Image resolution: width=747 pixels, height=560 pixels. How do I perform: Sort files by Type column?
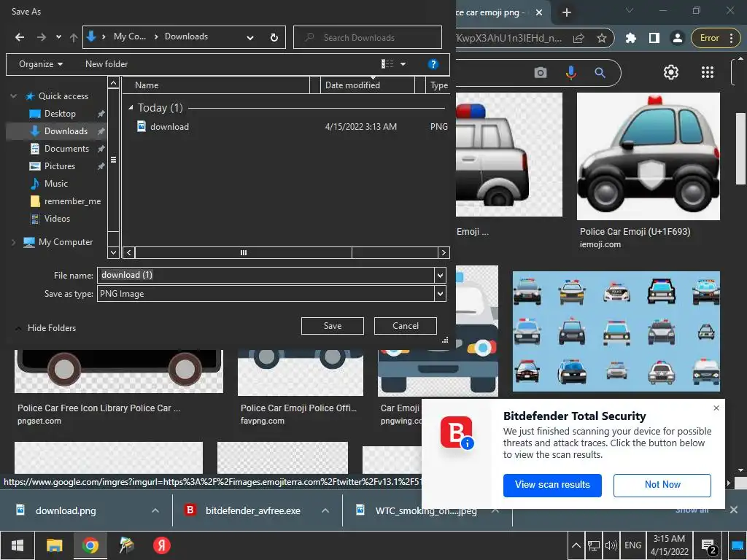tap(438, 85)
